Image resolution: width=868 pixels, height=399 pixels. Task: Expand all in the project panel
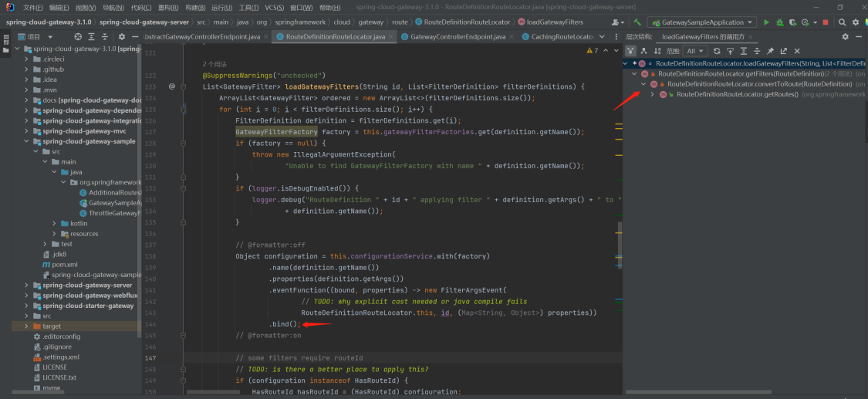pyautogui.click(x=91, y=36)
